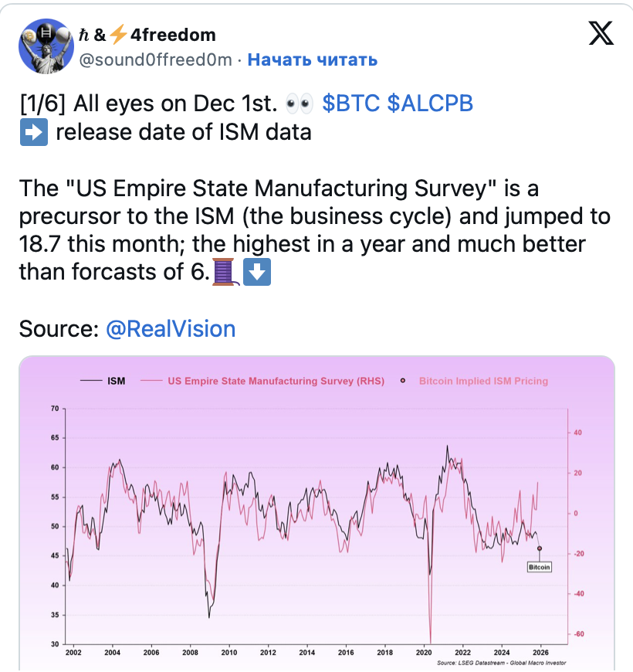The image size is (633, 672).
Task: Follow via Начать читать link
Action: click(312, 59)
